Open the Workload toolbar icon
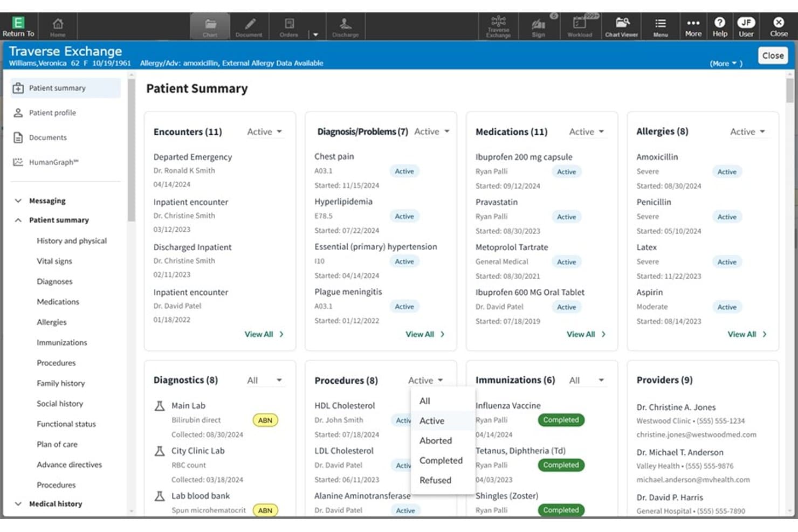Viewport: 798px width, 532px height. point(580,26)
